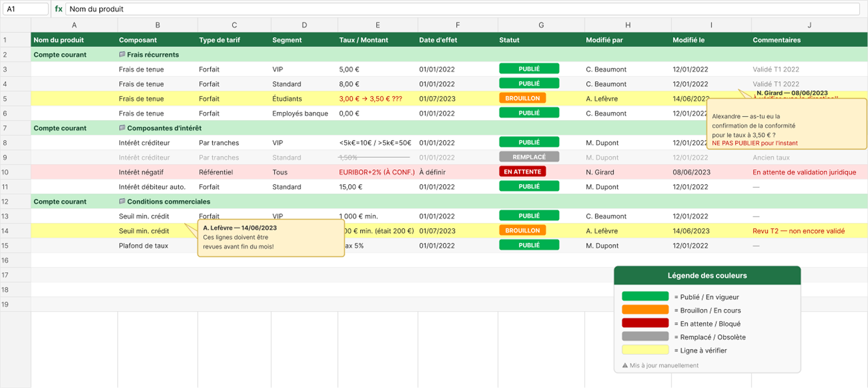Viewport: 868px width, 388px height.
Task: Click the warning icon beside Mis à jour manuellement
Action: tap(625, 365)
